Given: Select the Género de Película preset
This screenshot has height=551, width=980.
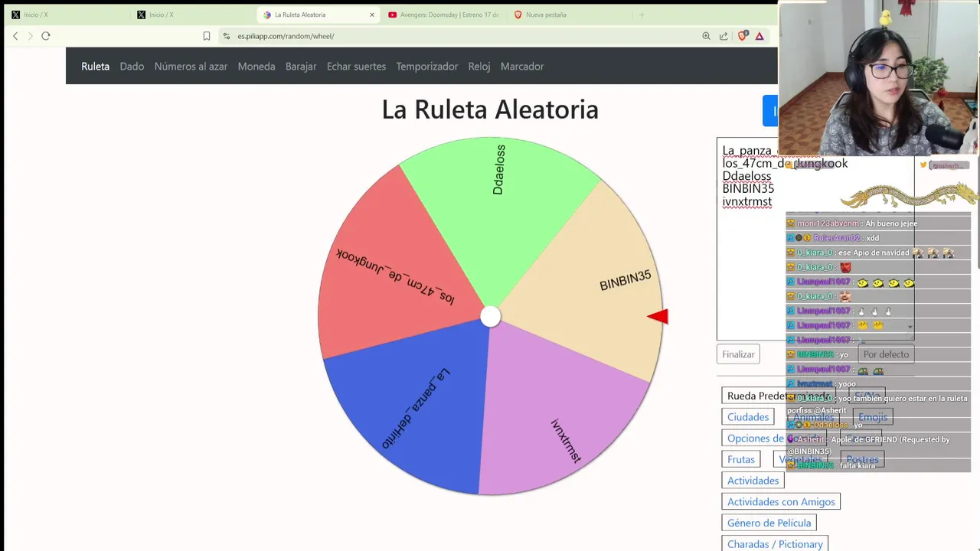Looking at the screenshot, I should [x=769, y=523].
